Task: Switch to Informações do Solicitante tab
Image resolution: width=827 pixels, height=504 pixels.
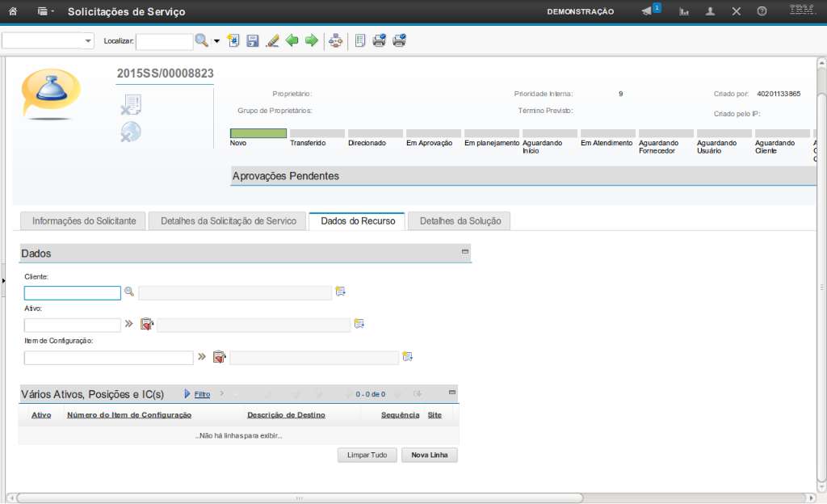Action: pos(83,221)
